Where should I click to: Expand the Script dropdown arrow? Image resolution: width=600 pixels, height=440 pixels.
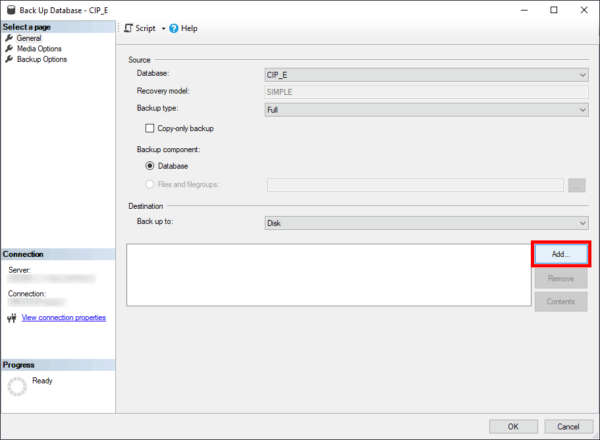point(163,29)
